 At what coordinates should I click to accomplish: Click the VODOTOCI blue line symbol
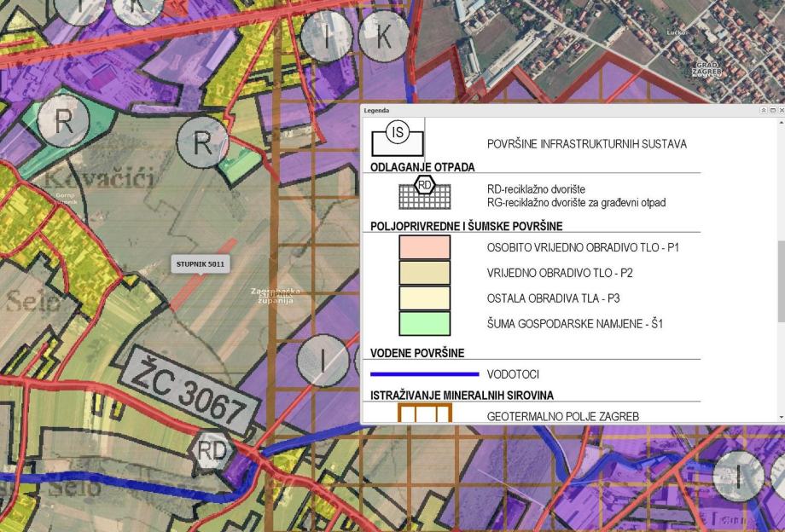pos(425,373)
